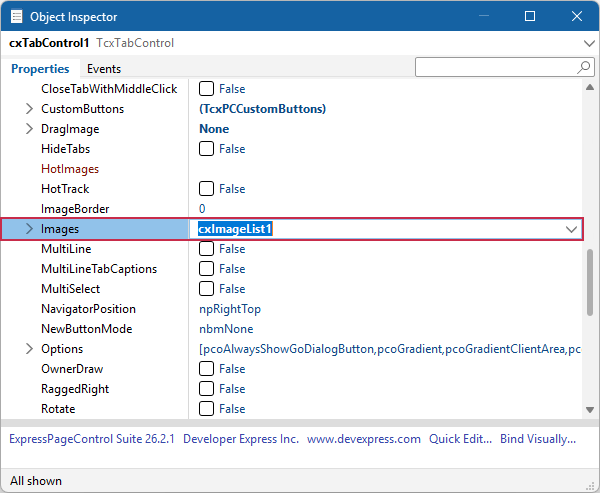Select the MultiSelect property name

70,289
